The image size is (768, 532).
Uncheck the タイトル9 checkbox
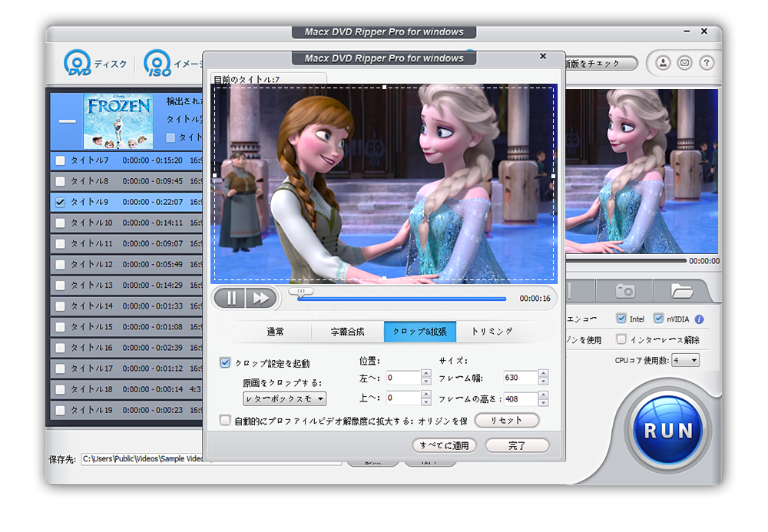[x=60, y=202]
